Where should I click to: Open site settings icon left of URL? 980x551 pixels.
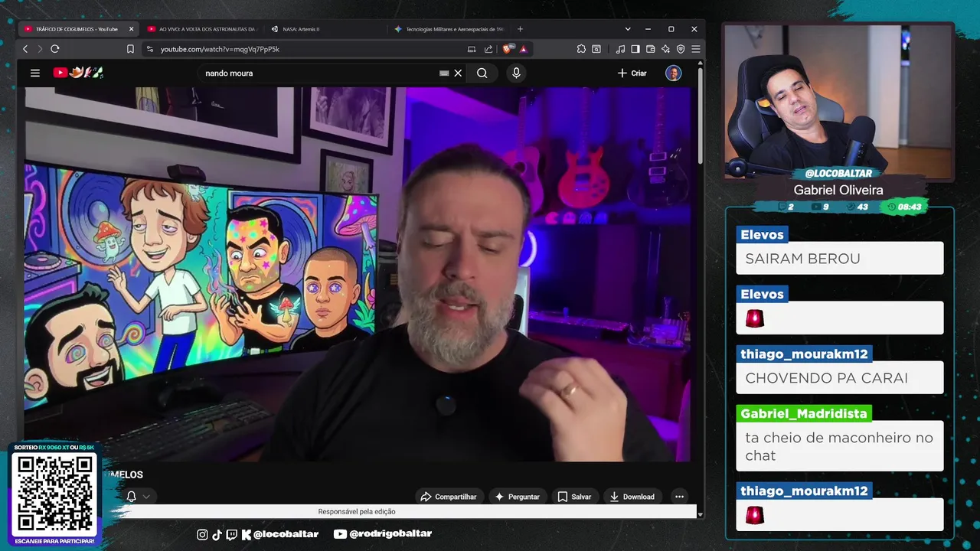(149, 49)
